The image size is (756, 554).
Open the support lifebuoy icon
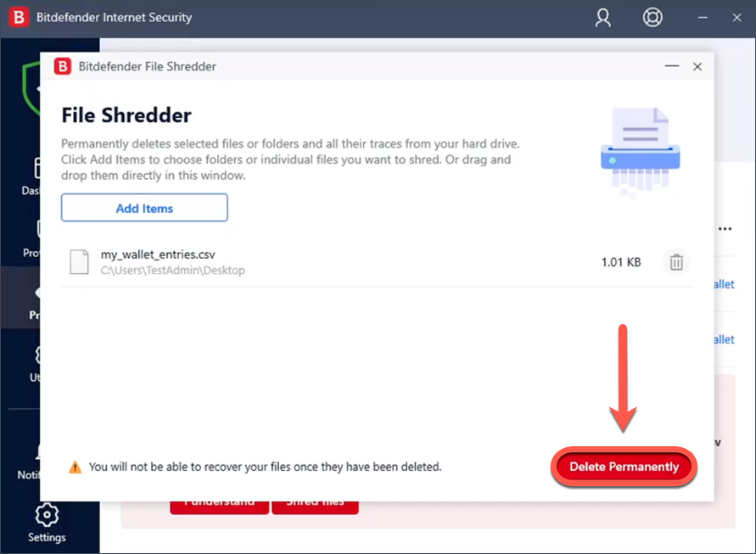(x=652, y=17)
